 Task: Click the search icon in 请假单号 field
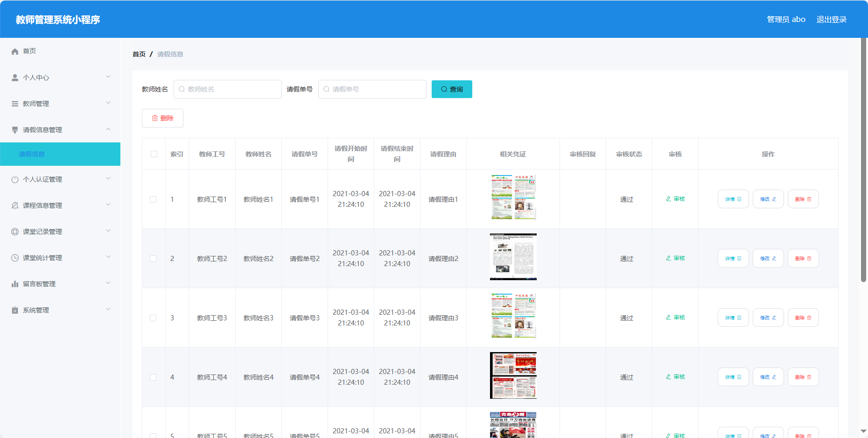(327, 89)
